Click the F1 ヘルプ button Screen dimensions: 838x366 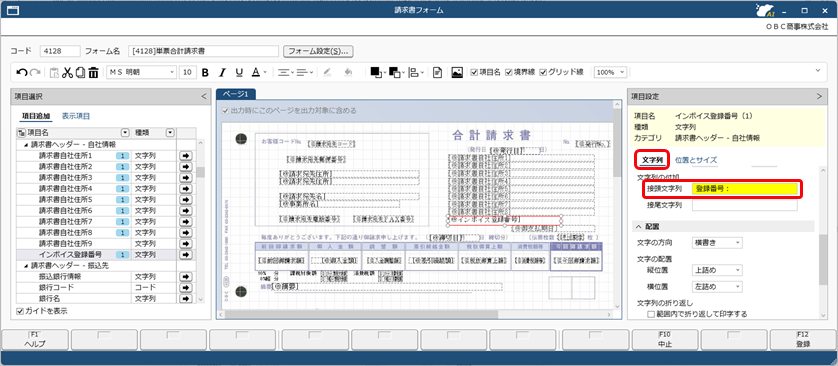(35, 340)
